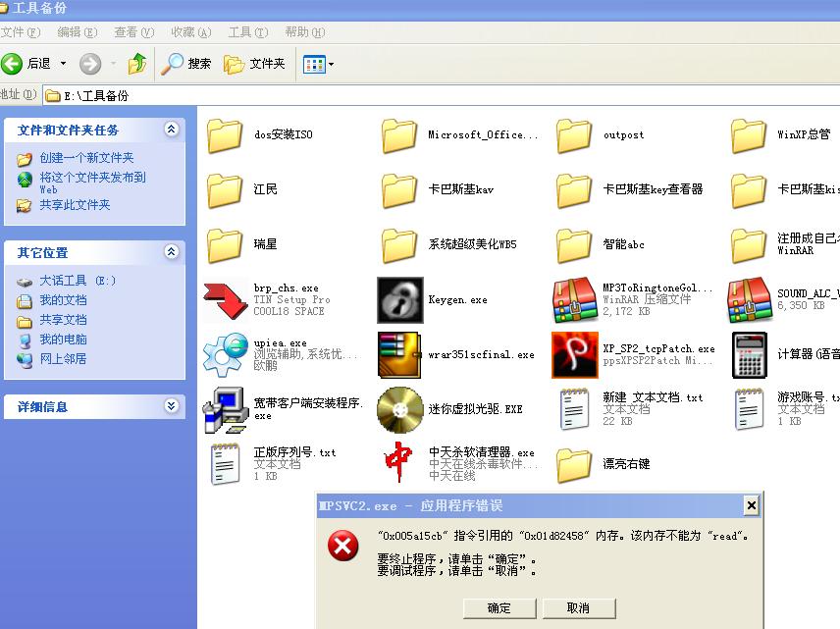Viewport: 840px width, 629px height.
Task: Click 共享此文件夹 link
Action: point(75,205)
